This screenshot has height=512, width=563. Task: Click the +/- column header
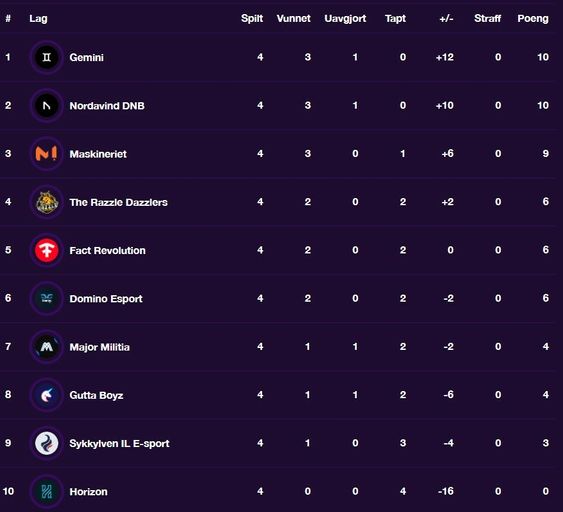(446, 19)
